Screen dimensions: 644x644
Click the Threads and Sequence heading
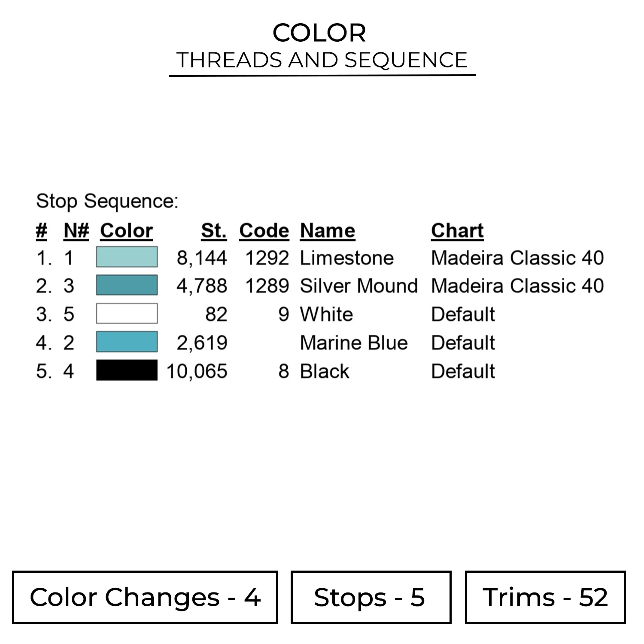[x=322, y=60]
